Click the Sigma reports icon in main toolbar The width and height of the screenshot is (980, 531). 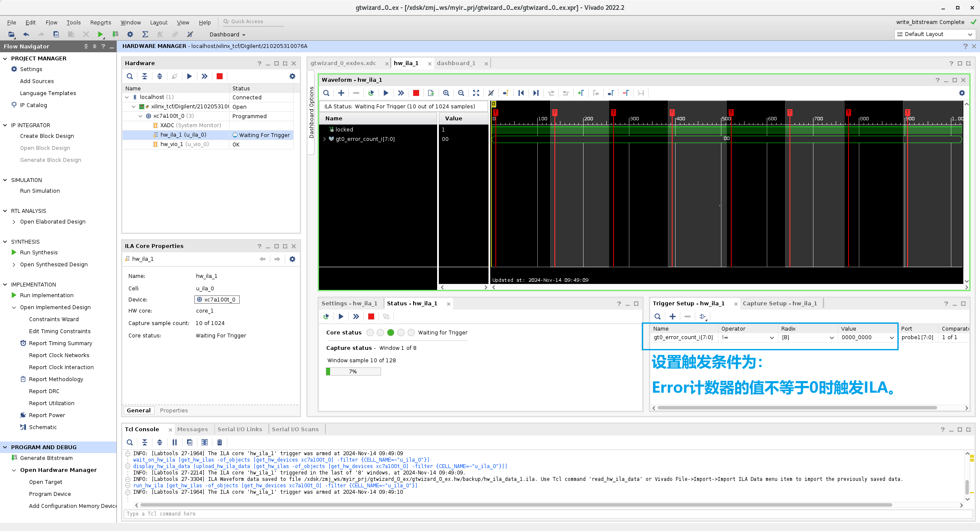[145, 34]
